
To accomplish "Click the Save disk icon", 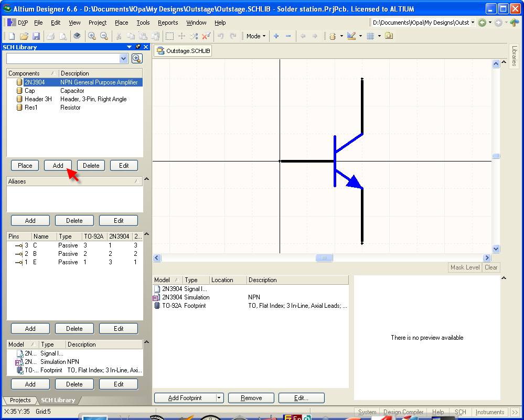I will tap(36, 36).
